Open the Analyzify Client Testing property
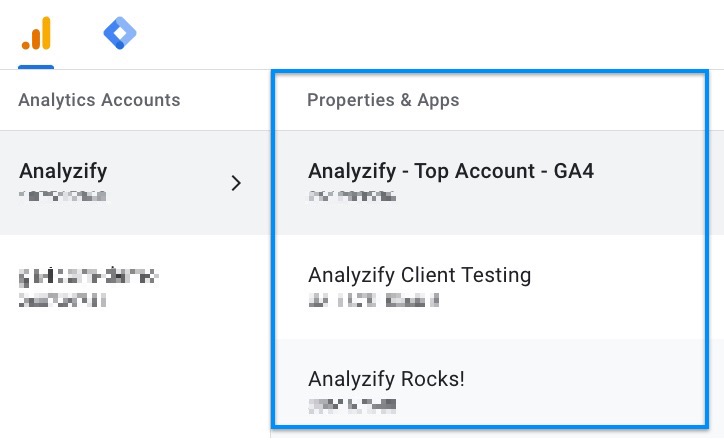Screen dimensions: 724x441 (x=490, y=287)
